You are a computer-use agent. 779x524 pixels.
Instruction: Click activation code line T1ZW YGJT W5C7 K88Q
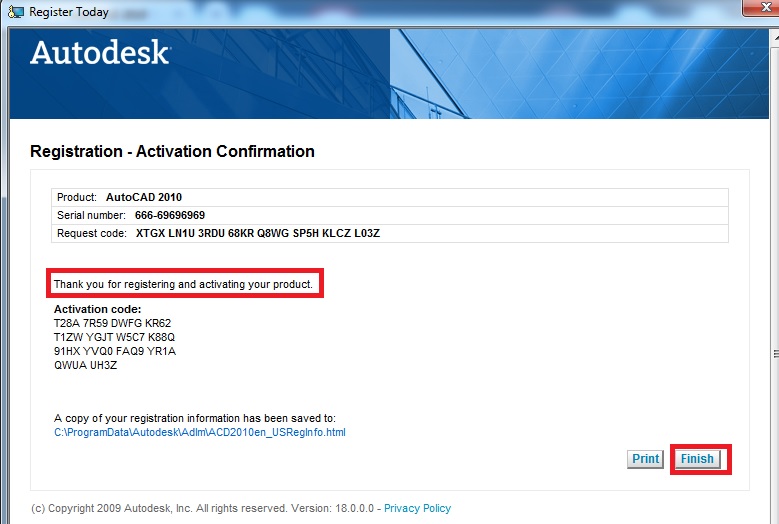(114, 337)
